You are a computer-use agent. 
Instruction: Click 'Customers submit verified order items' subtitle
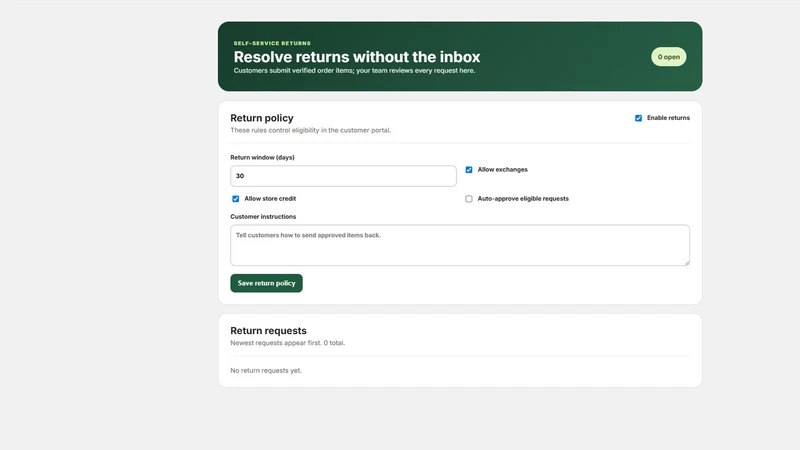pyautogui.click(x=354, y=70)
